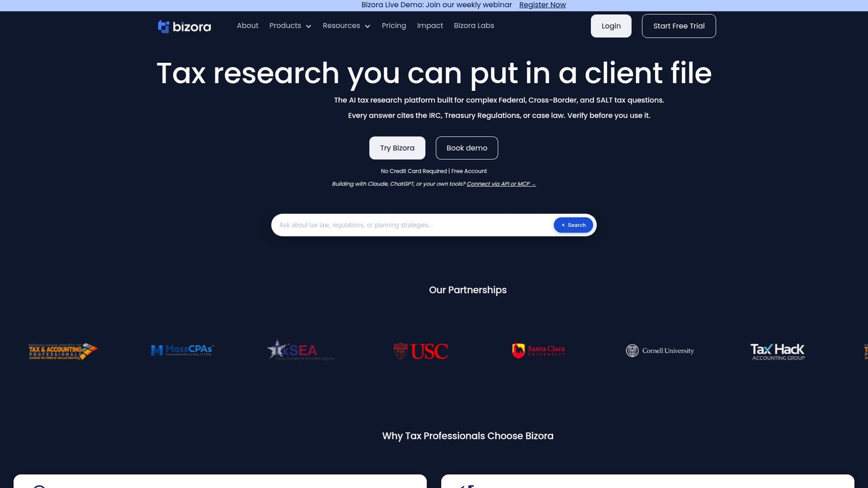Book a demo
Screen dimensions: 868x488
(x=467, y=148)
